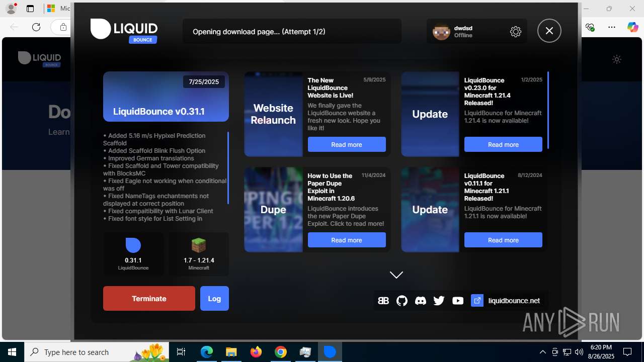Visit liquidbounce.net external link
Screen dimensions: 644x362
(506, 301)
